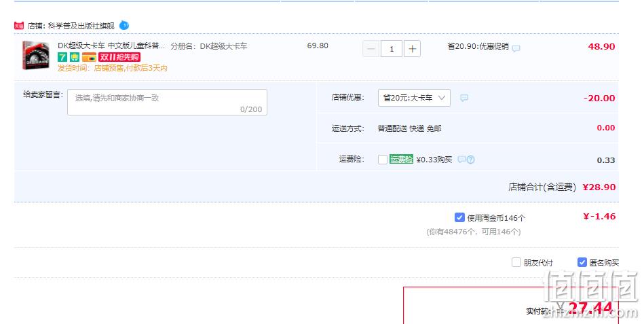The height and width of the screenshot is (324, 644).
Task: Click the 店铺合计(含运费) ¥28.90 total
Action: point(562,187)
